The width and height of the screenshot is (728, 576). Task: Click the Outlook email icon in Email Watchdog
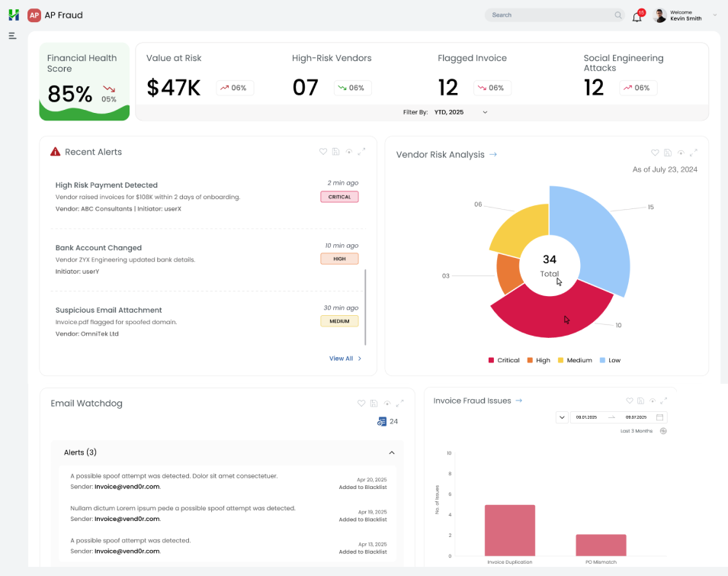(382, 421)
